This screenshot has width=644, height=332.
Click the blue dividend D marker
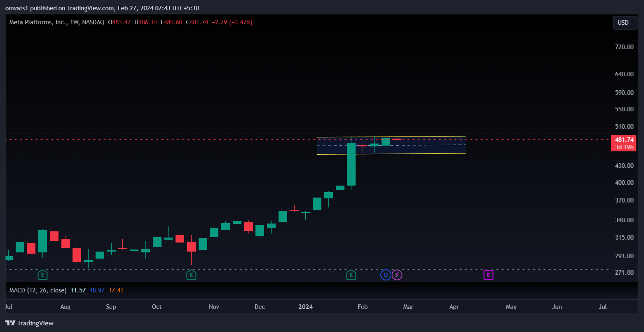pos(386,275)
